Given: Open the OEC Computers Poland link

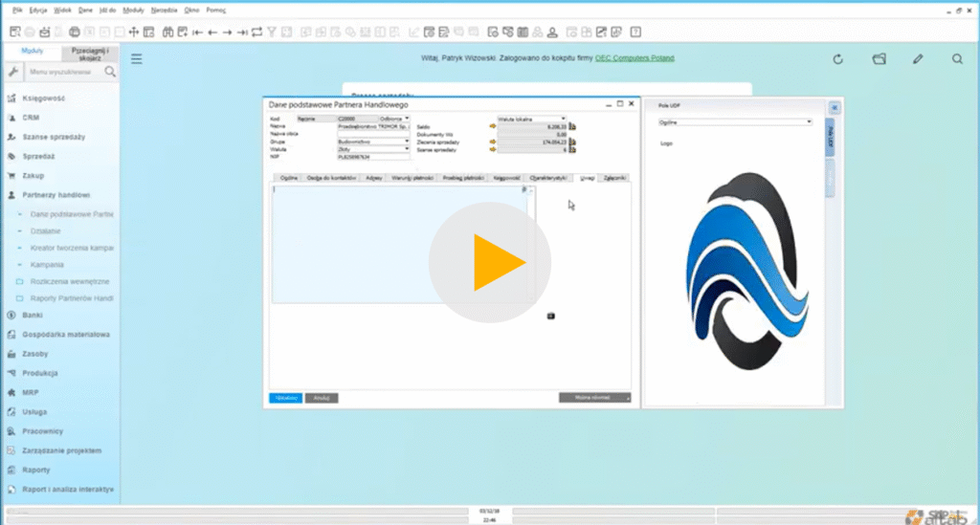Looking at the screenshot, I should (635, 58).
